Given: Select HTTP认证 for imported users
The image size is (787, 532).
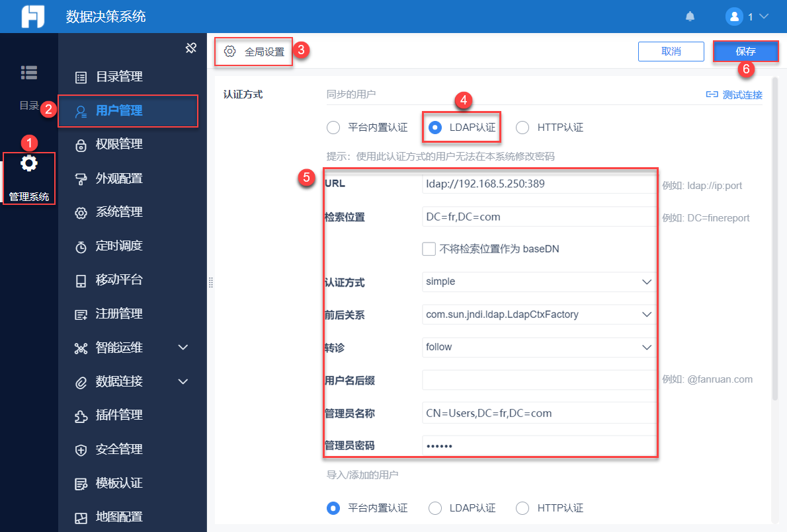Looking at the screenshot, I should click(522, 508).
